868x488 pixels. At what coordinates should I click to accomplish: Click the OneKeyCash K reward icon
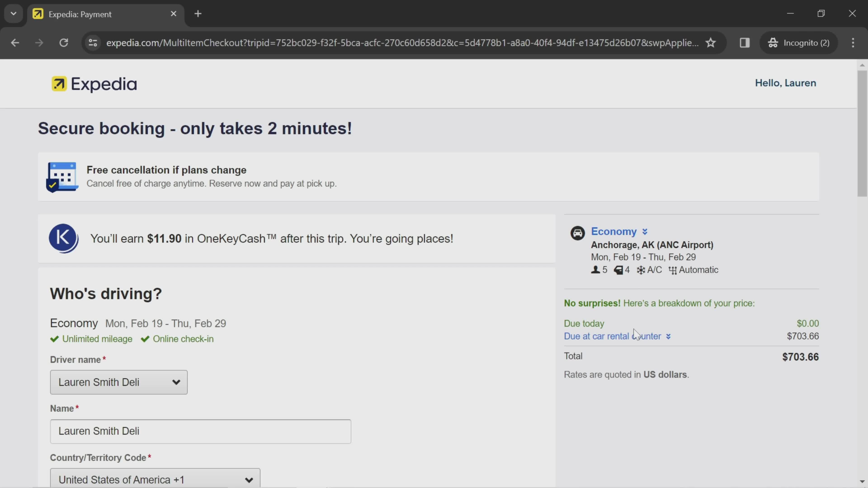[x=63, y=238]
